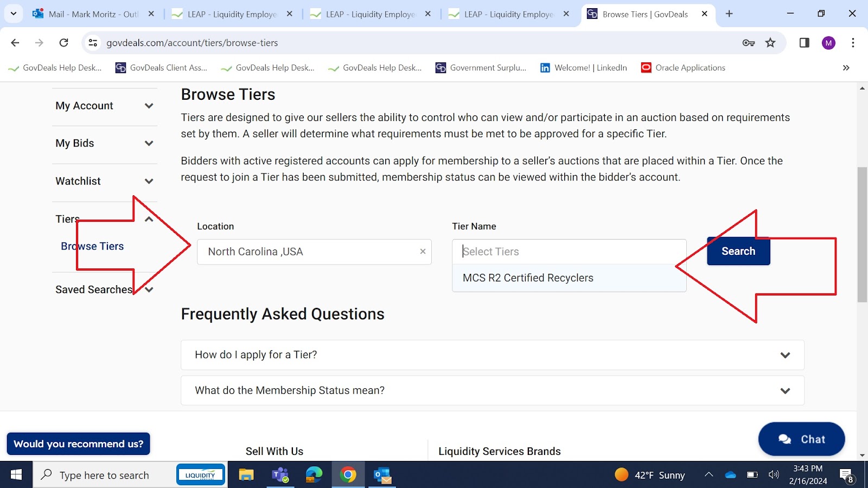The height and width of the screenshot is (488, 868).
Task: Expand the My Account sidebar section
Action: (x=104, y=106)
